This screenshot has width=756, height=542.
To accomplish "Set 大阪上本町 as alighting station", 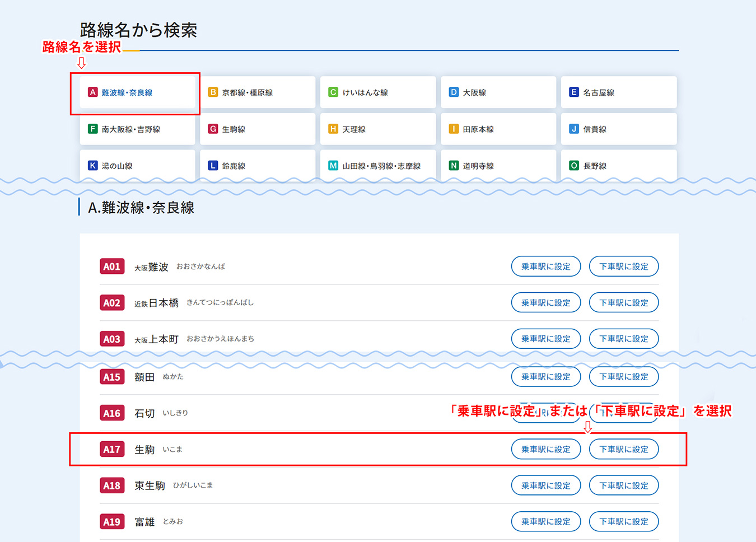I will coord(623,339).
